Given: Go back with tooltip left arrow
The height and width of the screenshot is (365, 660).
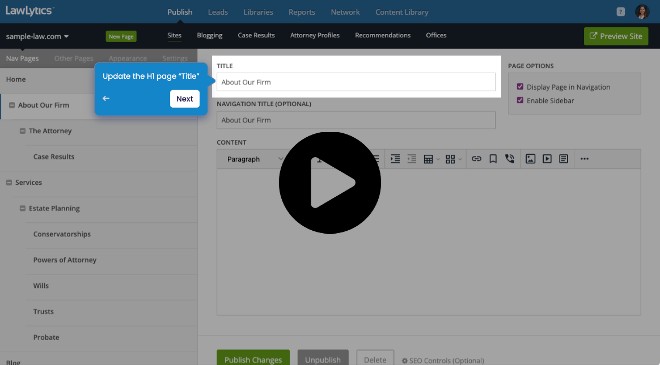Looking at the screenshot, I should coord(106,99).
